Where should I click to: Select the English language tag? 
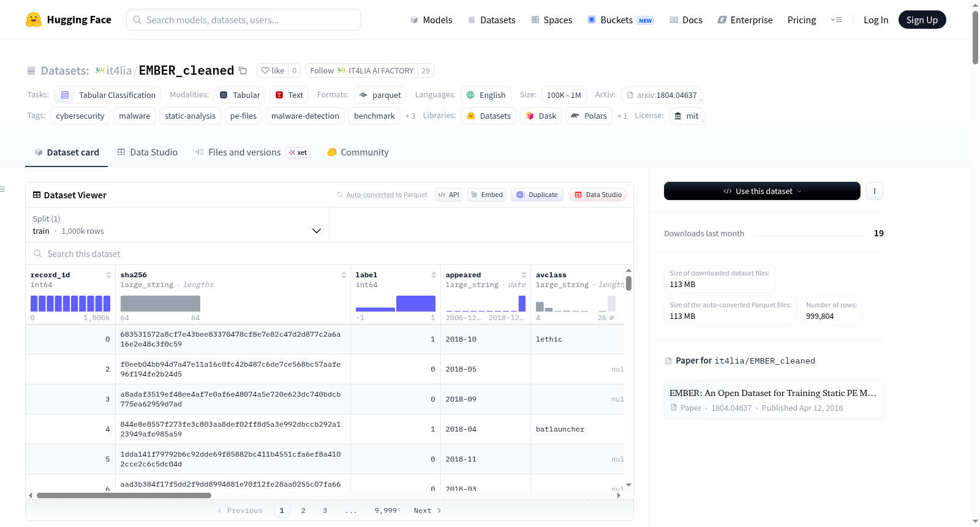pos(486,95)
